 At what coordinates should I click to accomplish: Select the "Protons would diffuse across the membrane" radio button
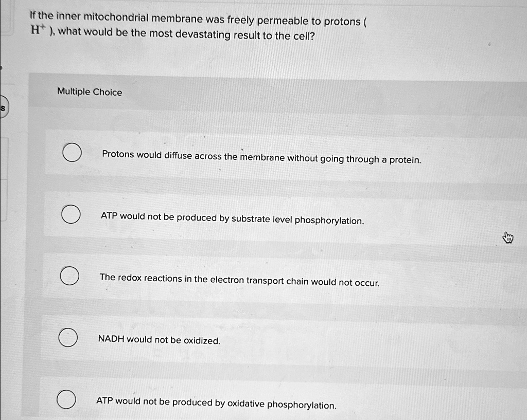[72, 153]
